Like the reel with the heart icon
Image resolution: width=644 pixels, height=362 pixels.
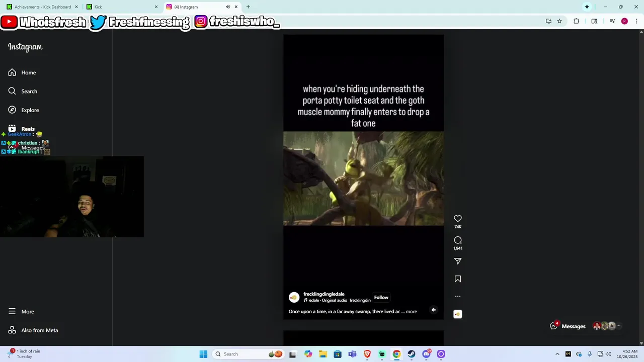pyautogui.click(x=458, y=219)
